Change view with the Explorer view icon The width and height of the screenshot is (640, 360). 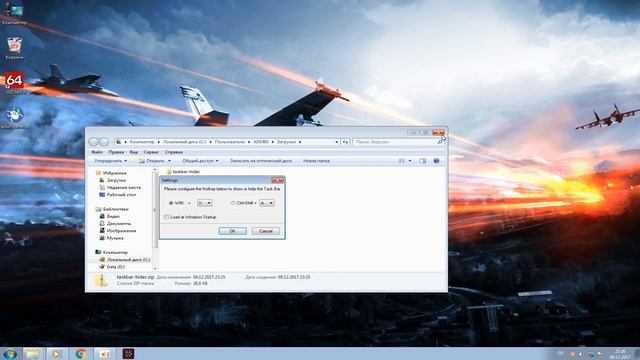point(402,161)
